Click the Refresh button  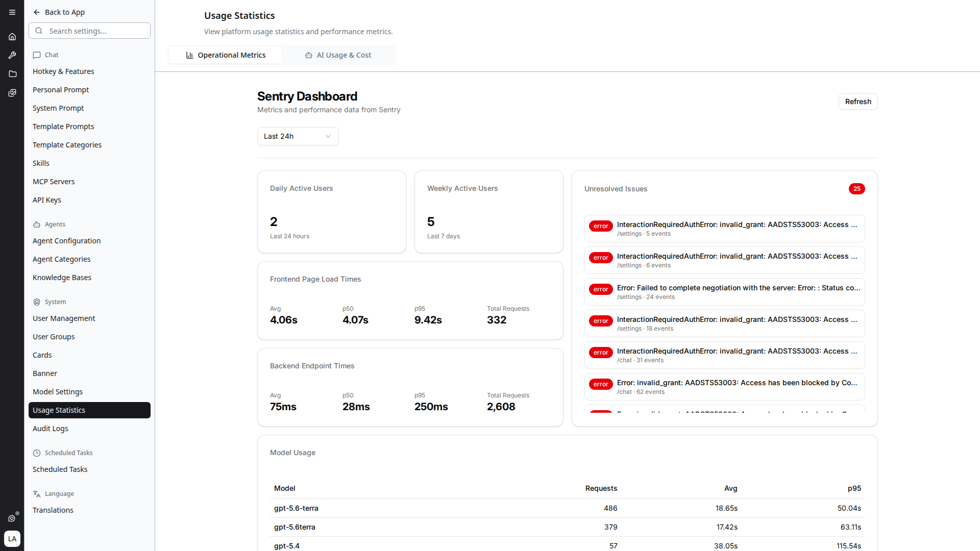pyautogui.click(x=858, y=102)
